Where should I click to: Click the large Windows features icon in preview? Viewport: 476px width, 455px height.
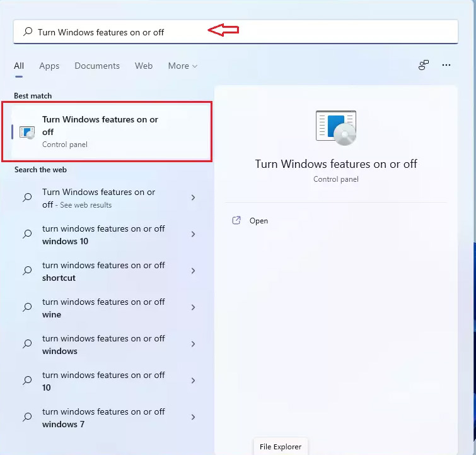(336, 127)
